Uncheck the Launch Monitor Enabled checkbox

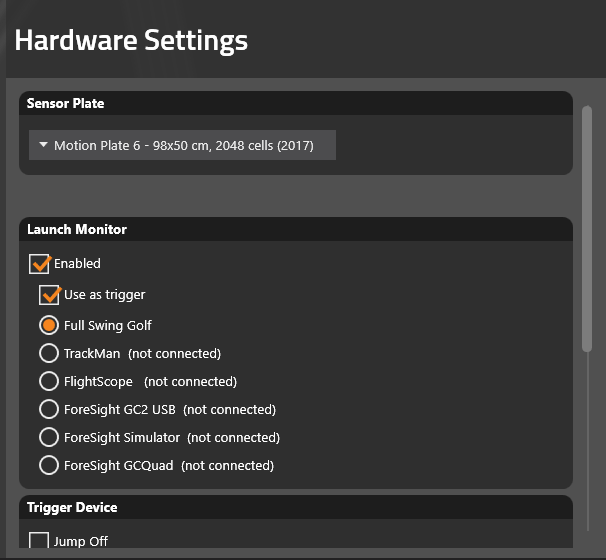39,264
